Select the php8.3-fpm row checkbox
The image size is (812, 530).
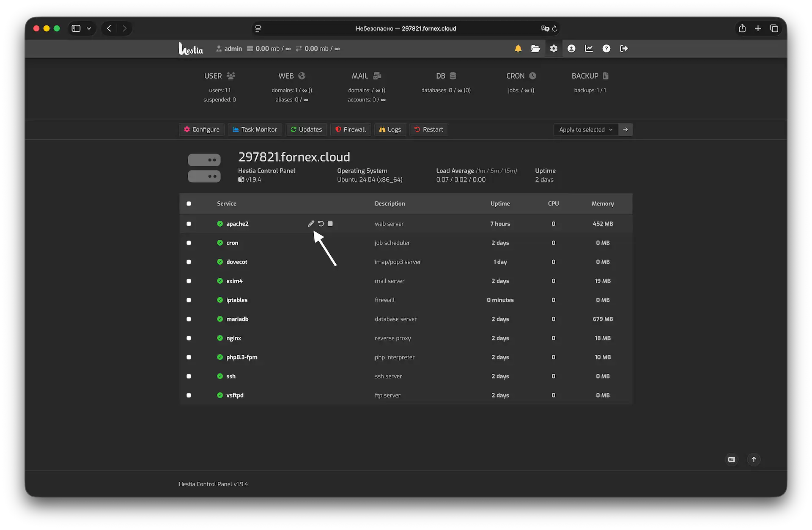coord(189,357)
